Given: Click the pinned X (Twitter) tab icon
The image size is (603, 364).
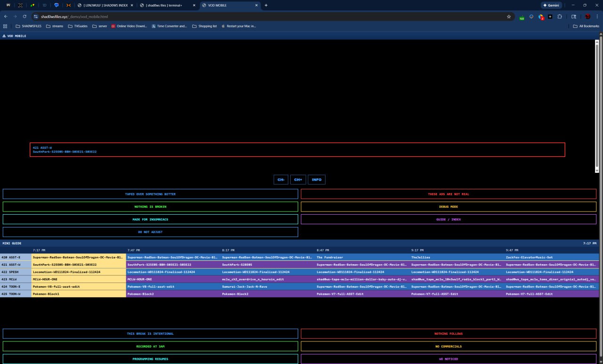Looking at the screenshot, I should (x=20, y=5).
